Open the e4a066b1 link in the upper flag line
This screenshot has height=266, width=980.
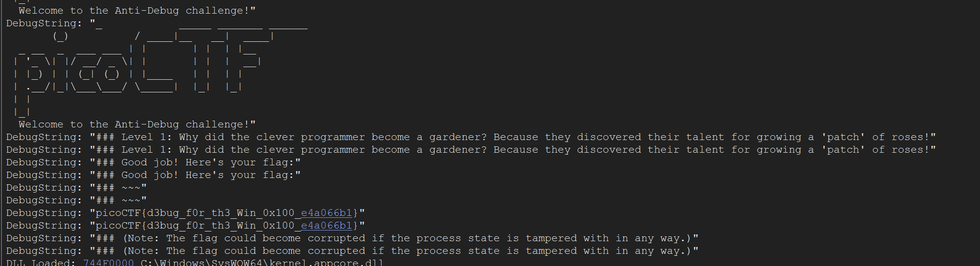pos(326,213)
